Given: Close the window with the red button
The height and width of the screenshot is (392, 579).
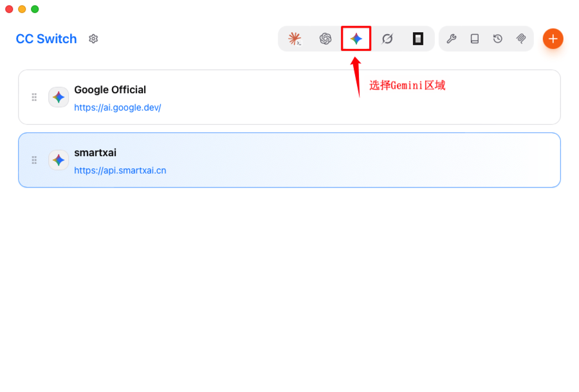Looking at the screenshot, I should point(9,9).
